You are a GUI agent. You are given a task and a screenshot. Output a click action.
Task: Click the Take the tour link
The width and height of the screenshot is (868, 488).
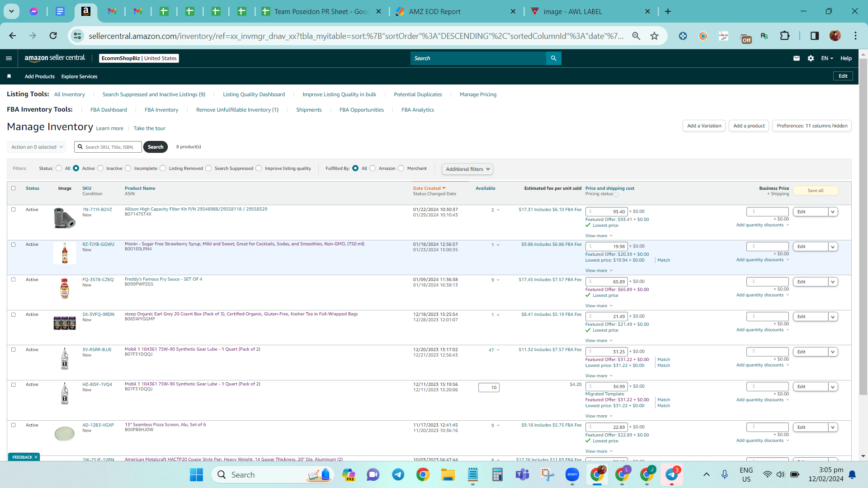149,128
